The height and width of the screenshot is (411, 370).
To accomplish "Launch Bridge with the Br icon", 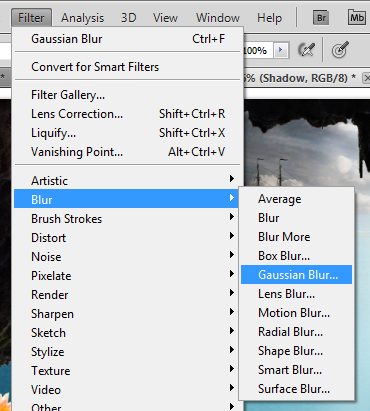I will pyautogui.click(x=321, y=18).
